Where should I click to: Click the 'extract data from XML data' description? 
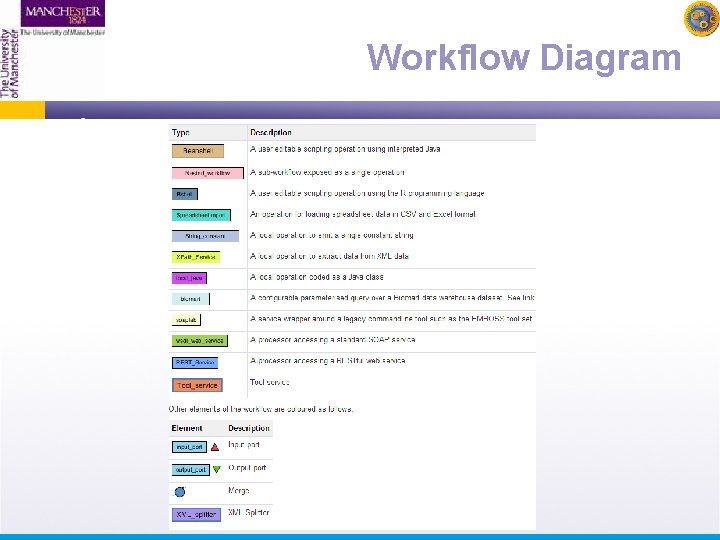pyautogui.click(x=330, y=256)
